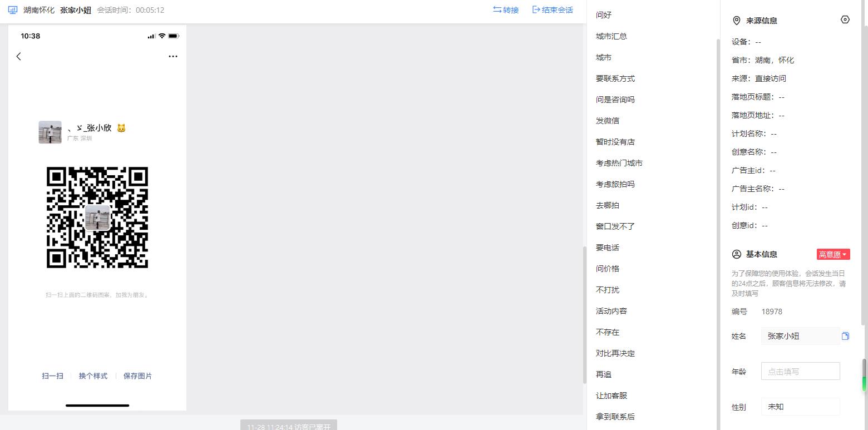Screen dimensions: 868x430
Task: Select the 城市 quick reply
Action: tap(604, 57)
